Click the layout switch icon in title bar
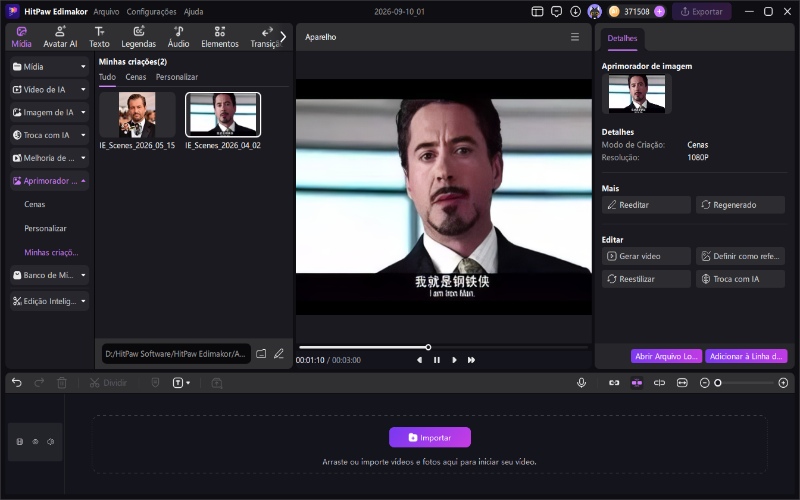Screen dimensions: 800x500 (537, 11)
